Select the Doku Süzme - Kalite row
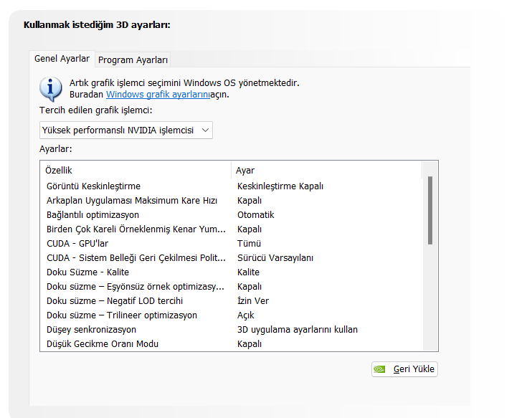 click(232, 272)
